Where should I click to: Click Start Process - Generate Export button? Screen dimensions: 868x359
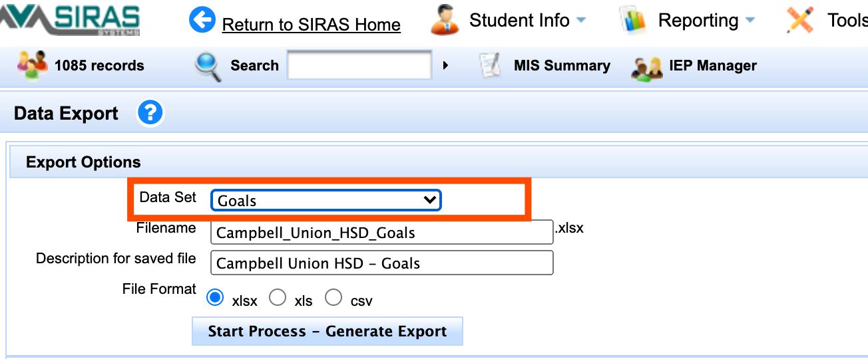(x=327, y=331)
